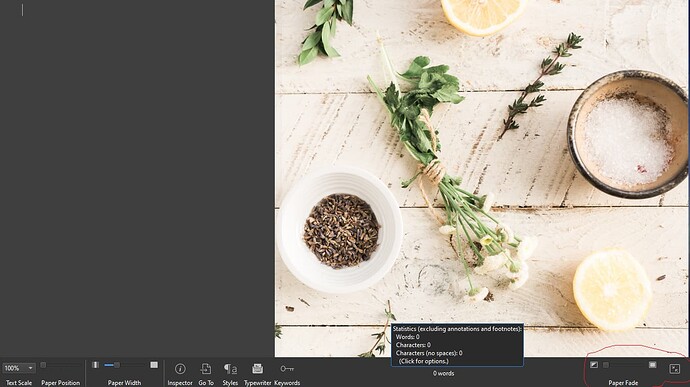Click the 'Paper Position' label
The height and width of the screenshot is (387, 690).
point(61,383)
